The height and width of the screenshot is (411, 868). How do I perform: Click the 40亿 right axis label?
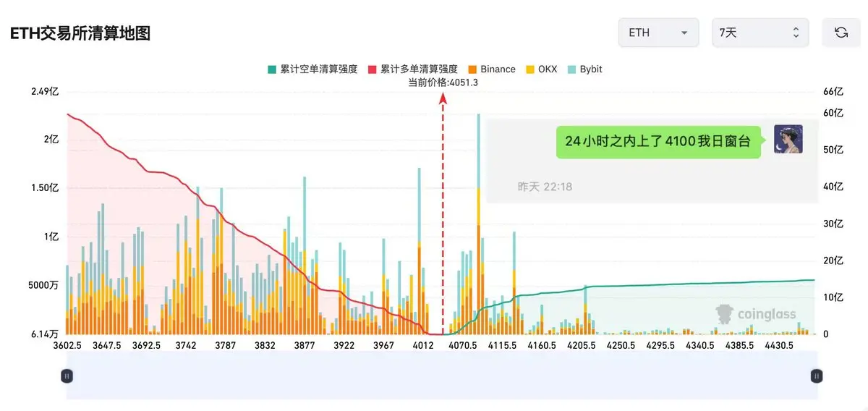tap(833, 187)
